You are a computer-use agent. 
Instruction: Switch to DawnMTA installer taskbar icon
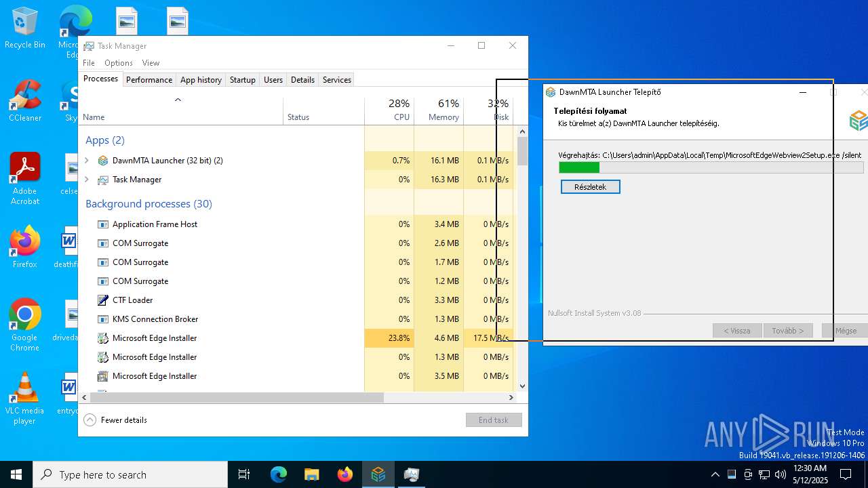(x=378, y=474)
